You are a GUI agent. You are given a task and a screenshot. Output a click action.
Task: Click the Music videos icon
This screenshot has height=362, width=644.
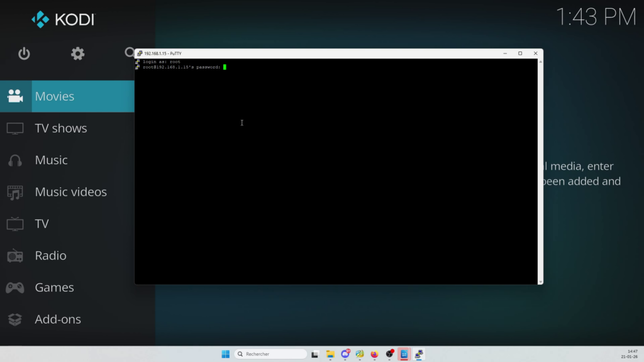(15, 192)
